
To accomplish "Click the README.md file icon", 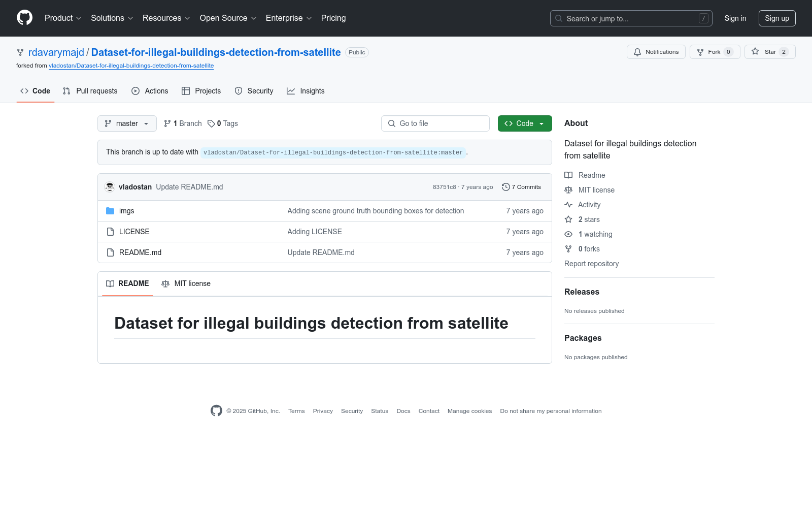I will point(110,252).
